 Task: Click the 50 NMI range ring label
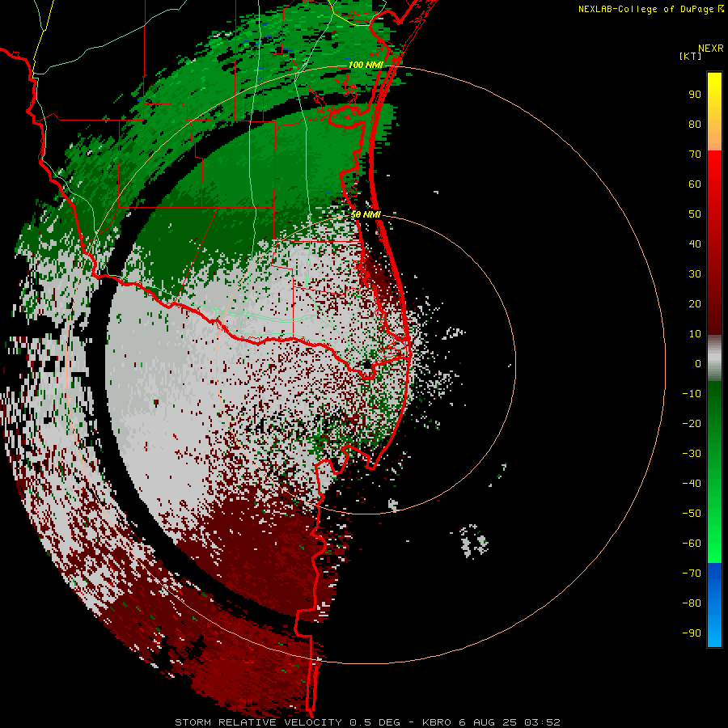click(x=366, y=214)
